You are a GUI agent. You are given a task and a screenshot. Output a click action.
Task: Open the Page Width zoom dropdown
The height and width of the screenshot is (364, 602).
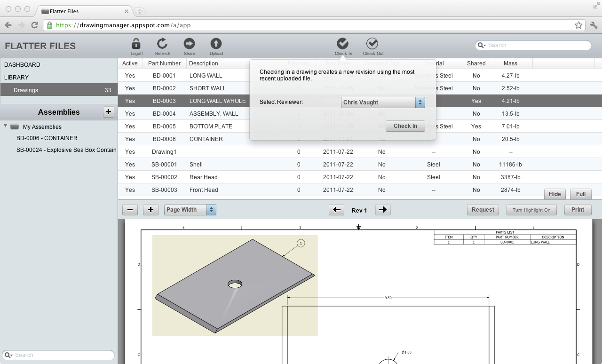tap(190, 210)
